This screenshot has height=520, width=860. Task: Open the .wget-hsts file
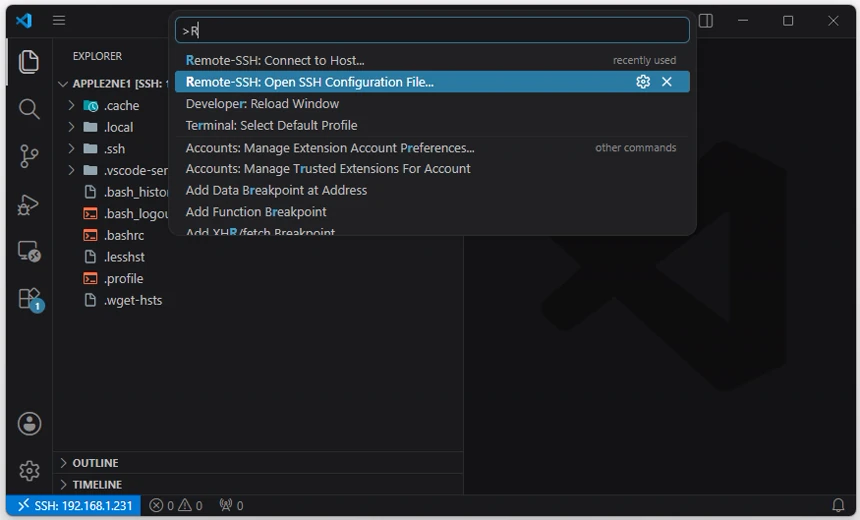pos(123,300)
